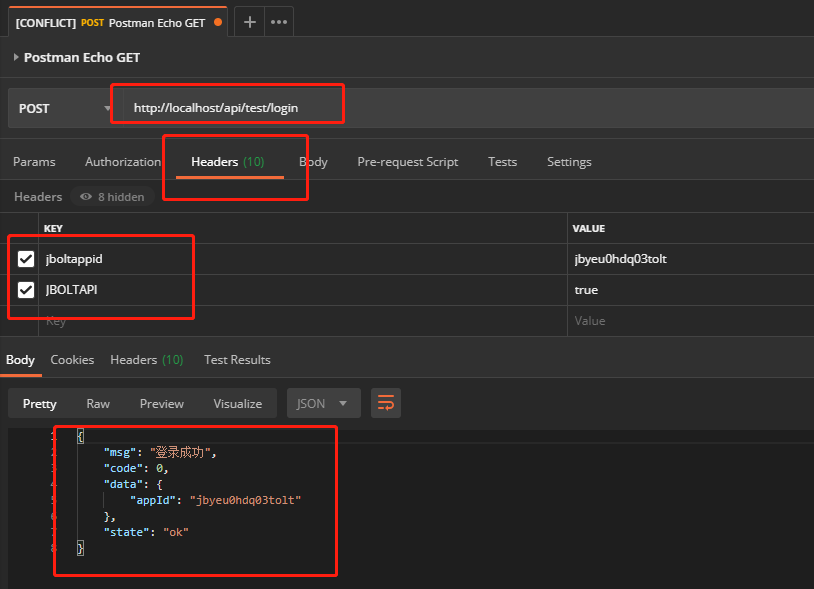Screen dimensions: 814x589
Task: Uncheck the jboltappid header checkbox
Action: point(26,259)
